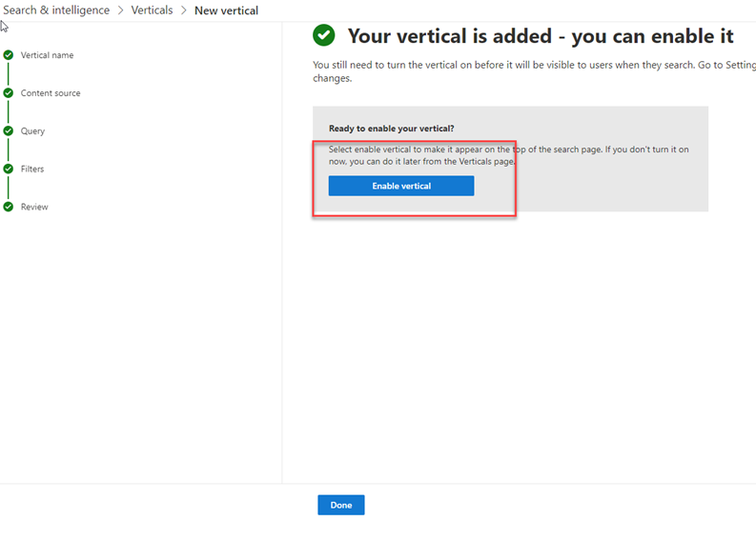
Task: Select the New vertical breadcrumb
Action: [226, 10]
